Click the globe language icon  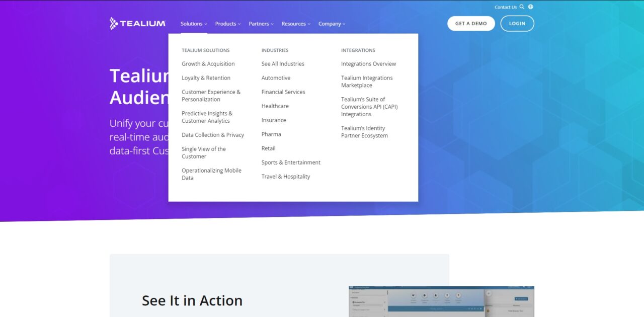pos(530,7)
